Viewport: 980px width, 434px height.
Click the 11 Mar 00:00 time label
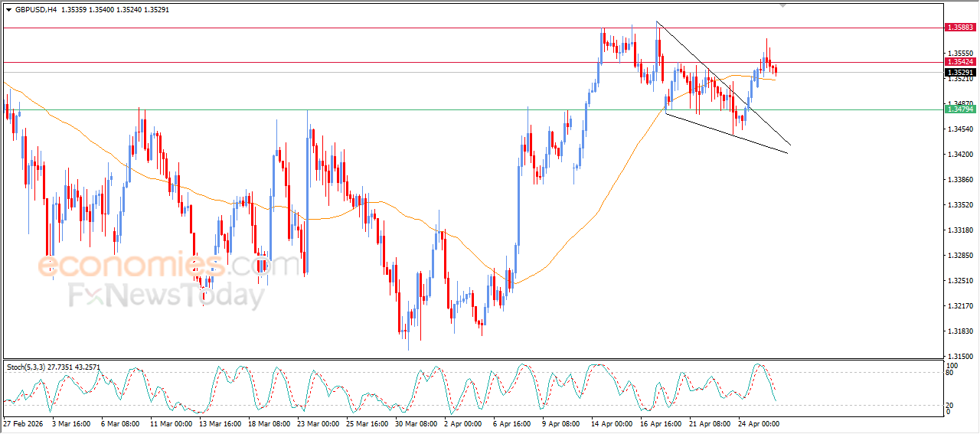pos(171,423)
